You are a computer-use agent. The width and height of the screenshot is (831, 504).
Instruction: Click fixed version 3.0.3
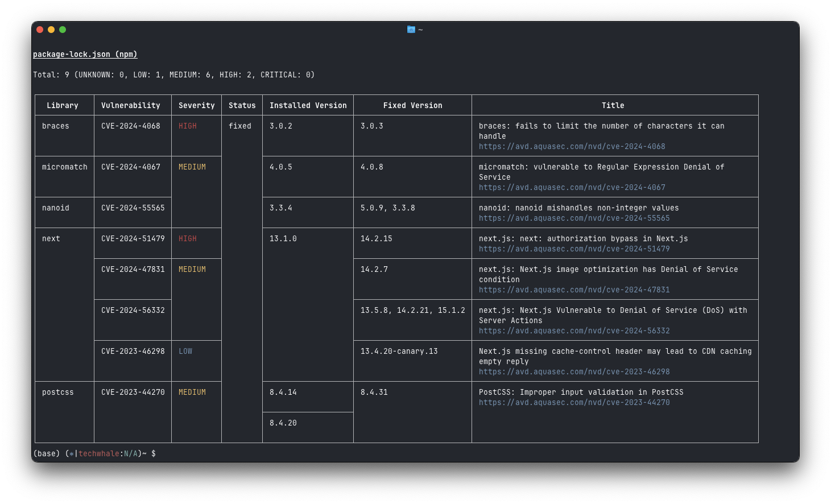coord(372,126)
